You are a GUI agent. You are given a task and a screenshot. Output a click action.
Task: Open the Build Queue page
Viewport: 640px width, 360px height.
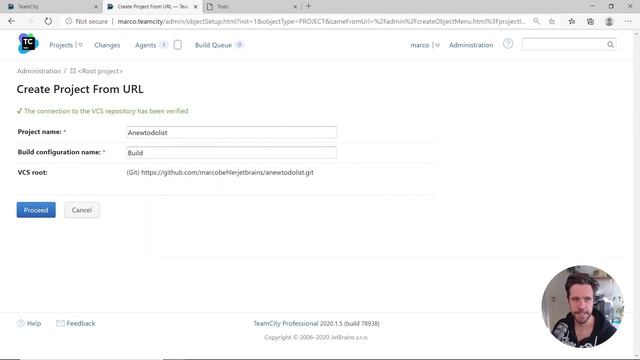(213, 45)
